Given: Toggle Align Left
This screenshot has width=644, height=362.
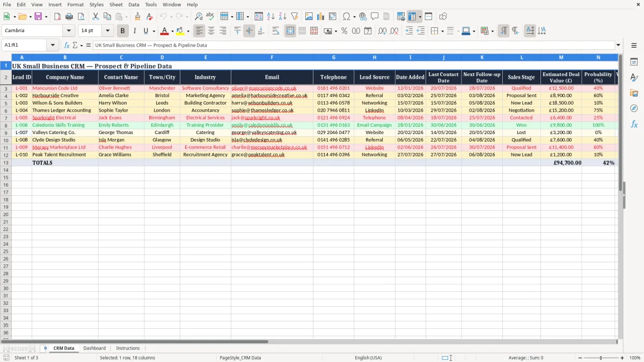Looking at the screenshot, I should coord(199,31).
